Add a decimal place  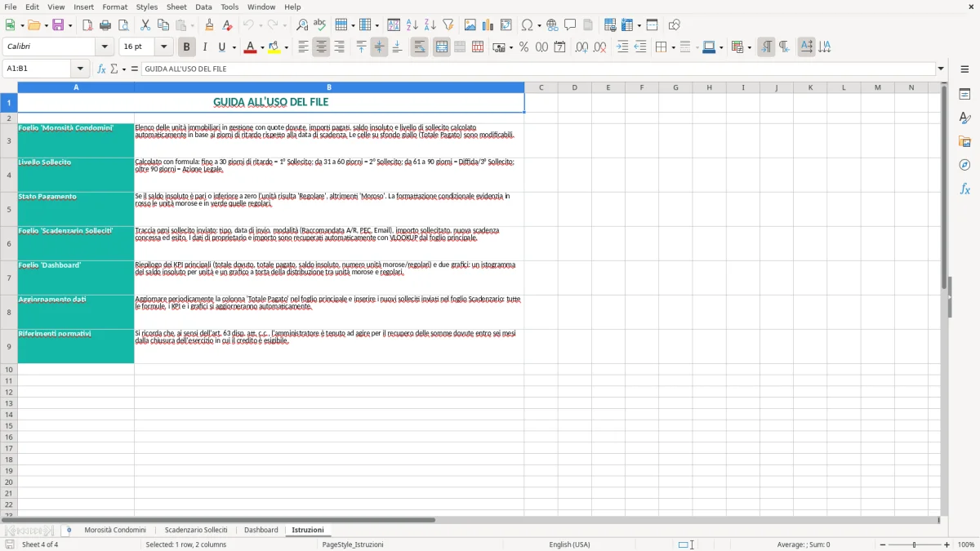coord(581,47)
